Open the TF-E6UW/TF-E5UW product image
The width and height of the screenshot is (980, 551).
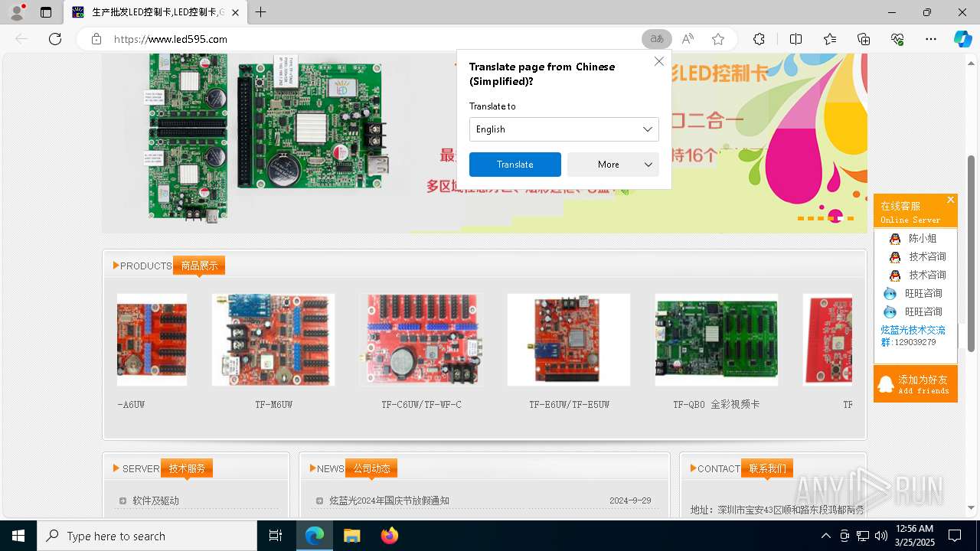click(569, 340)
